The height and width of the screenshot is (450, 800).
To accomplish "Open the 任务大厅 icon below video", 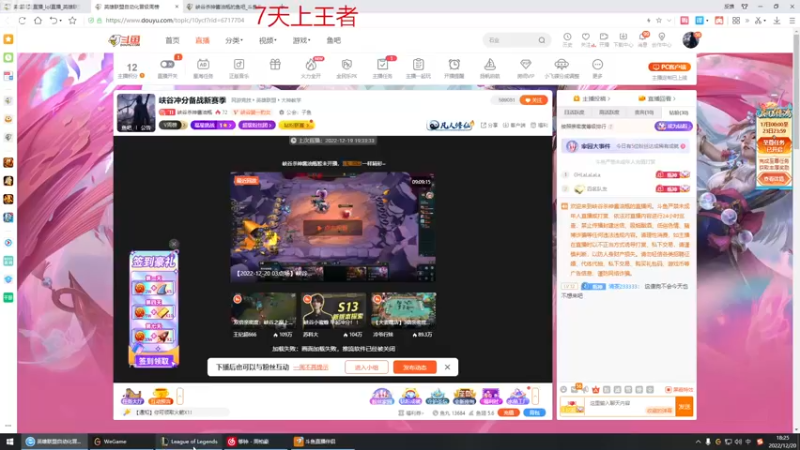I will (x=132, y=395).
